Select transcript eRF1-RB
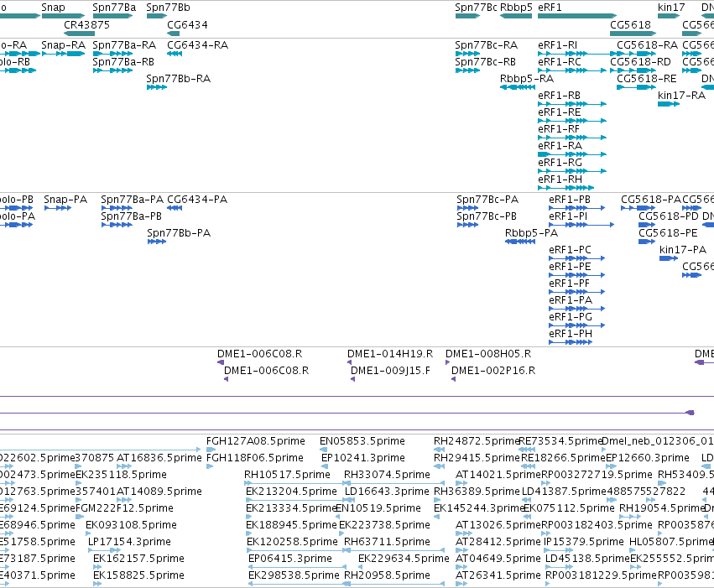The image size is (714, 588). point(572,104)
